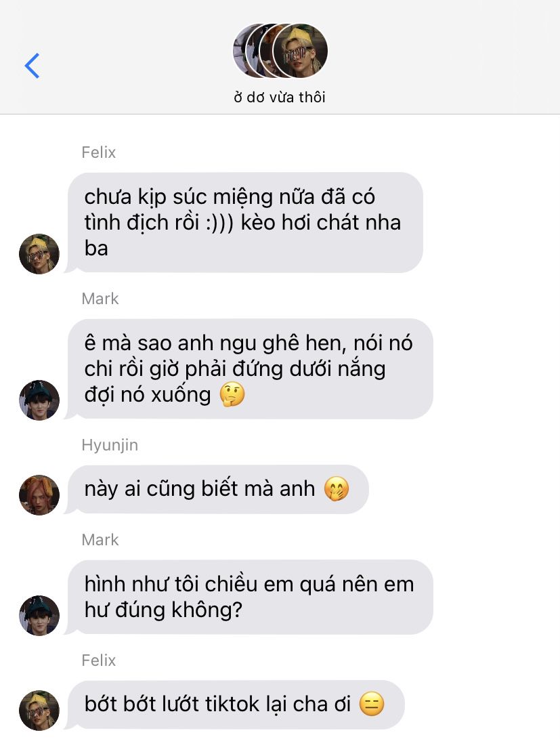This screenshot has width=560, height=739.
Task: Tap the expressionless emoji in Felix's message
Action: [x=372, y=704]
